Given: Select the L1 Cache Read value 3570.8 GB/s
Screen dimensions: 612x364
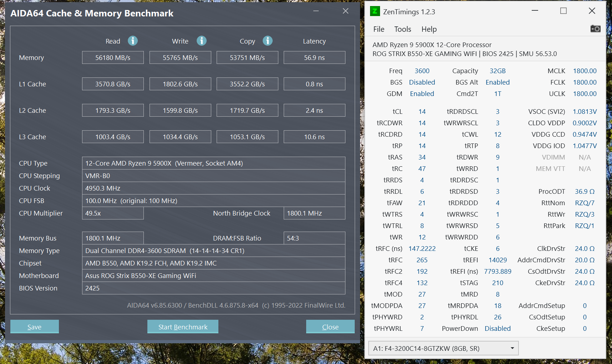Looking at the screenshot, I should 113,84.
